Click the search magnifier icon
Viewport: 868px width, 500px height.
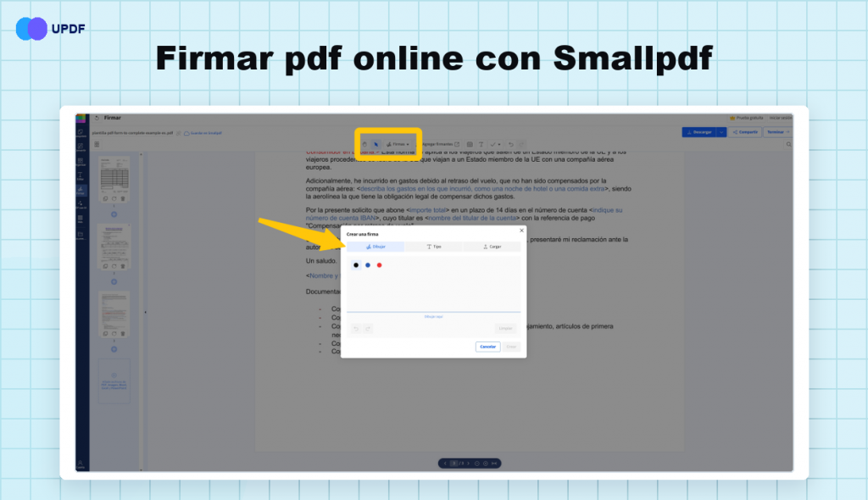(789, 145)
